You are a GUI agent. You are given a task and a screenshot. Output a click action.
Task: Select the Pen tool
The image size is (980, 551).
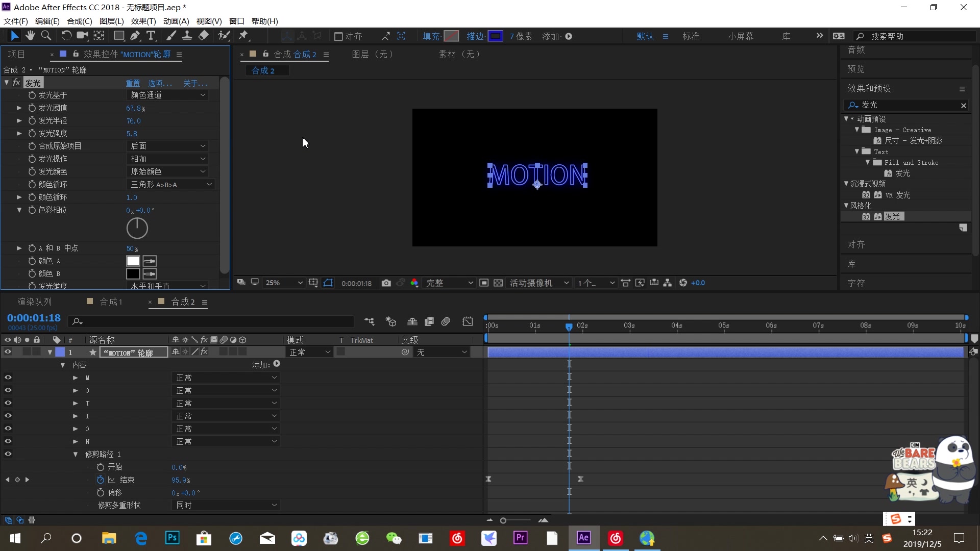click(x=135, y=36)
